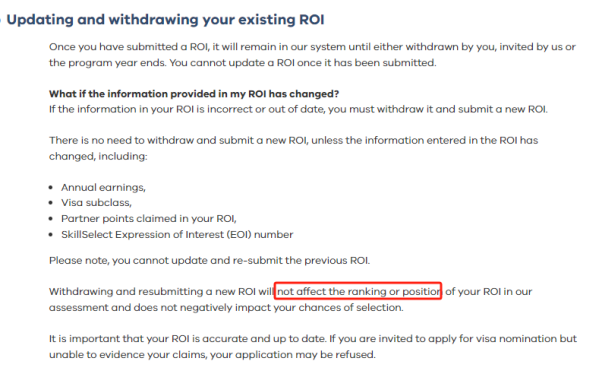Click the text 'changed, including:'

click(x=98, y=156)
